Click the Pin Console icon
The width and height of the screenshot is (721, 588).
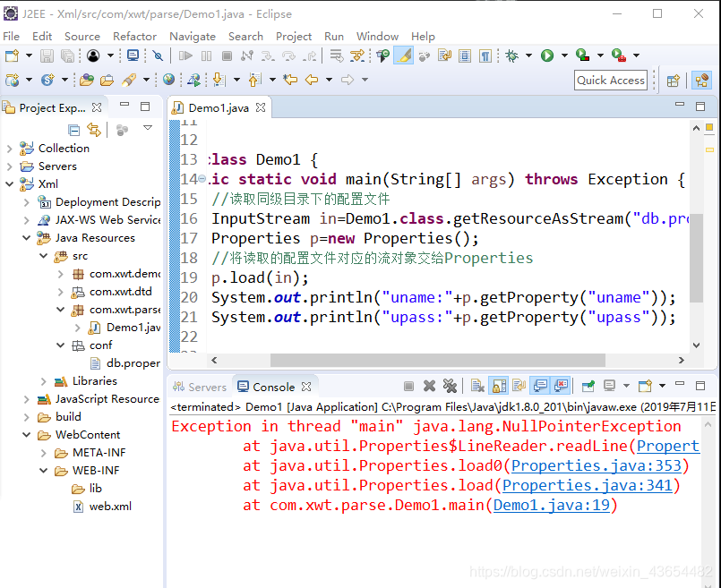pyautogui.click(x=588, y=386)
